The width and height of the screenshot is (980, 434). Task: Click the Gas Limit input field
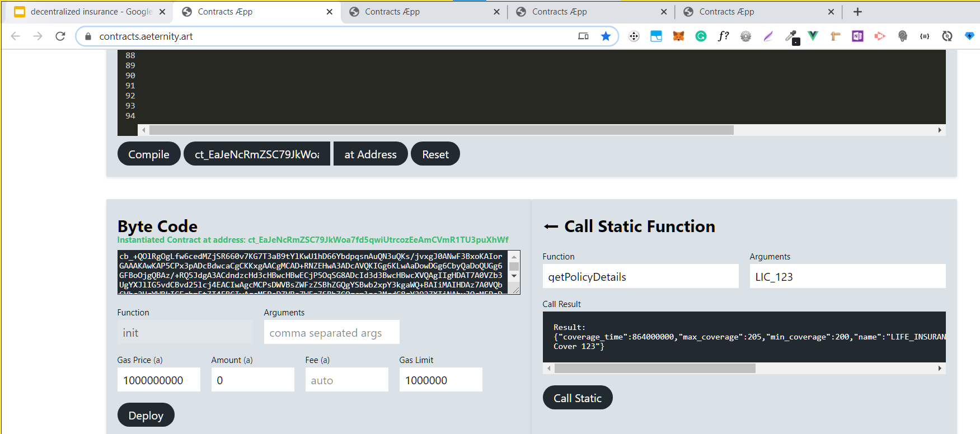[441, 380]
